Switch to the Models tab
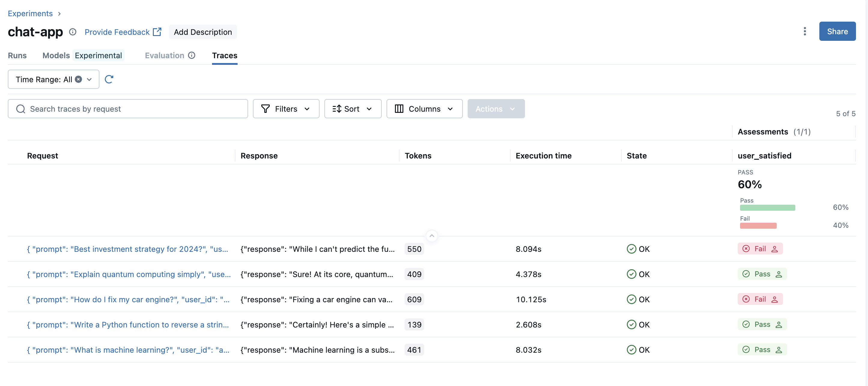 click(x=56, y=55)
